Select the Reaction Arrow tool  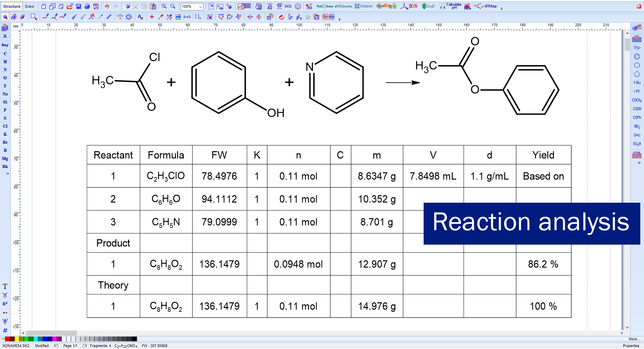tap(161, 17)
